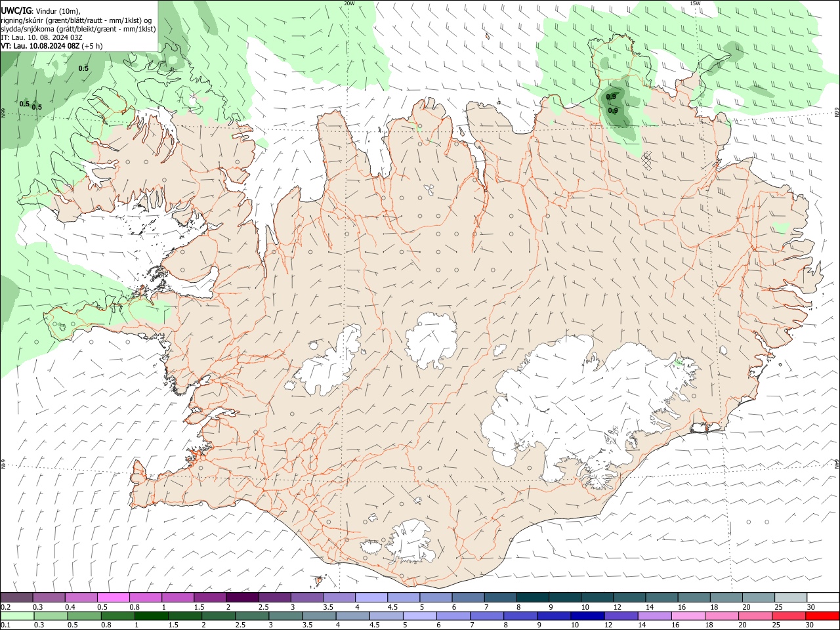Image resolution: width=840 pixels, height=630 pixels.
Task: Click the red-pink swatch after 25 in rain scale
Action: [788, 616]
